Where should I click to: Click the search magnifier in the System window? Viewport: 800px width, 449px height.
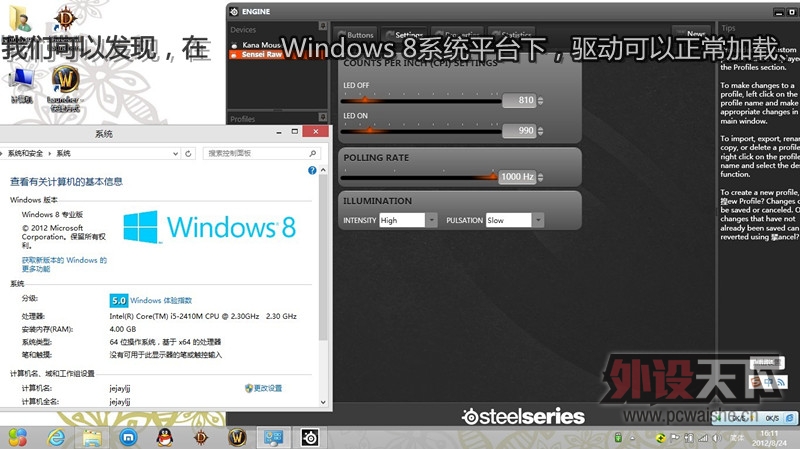pos(313,153)
